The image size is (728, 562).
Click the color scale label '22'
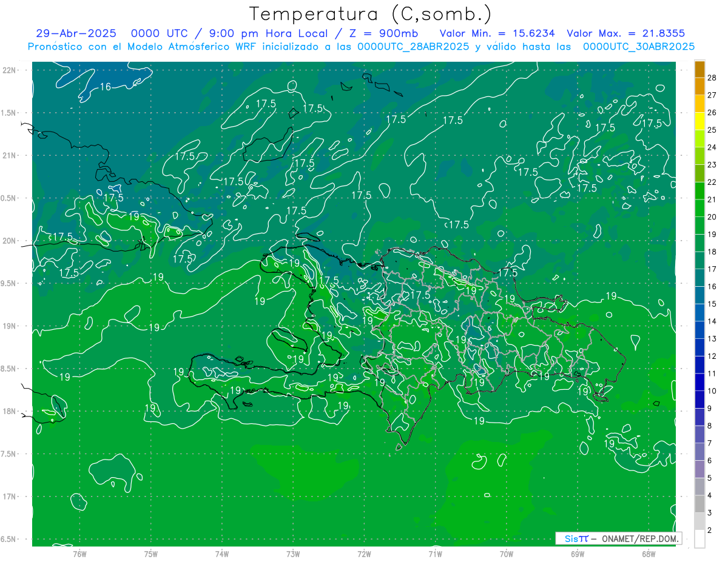(712, 182)
